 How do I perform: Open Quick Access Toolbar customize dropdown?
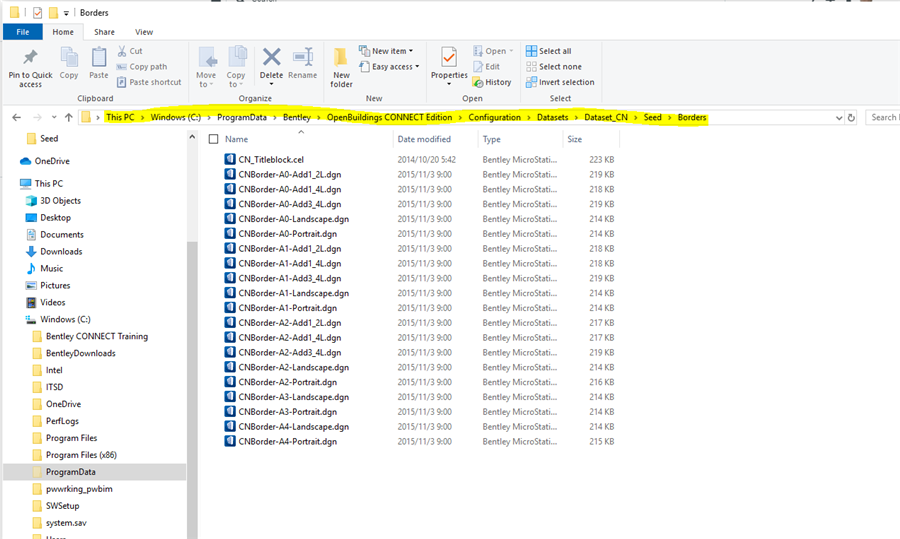(66, 13)
